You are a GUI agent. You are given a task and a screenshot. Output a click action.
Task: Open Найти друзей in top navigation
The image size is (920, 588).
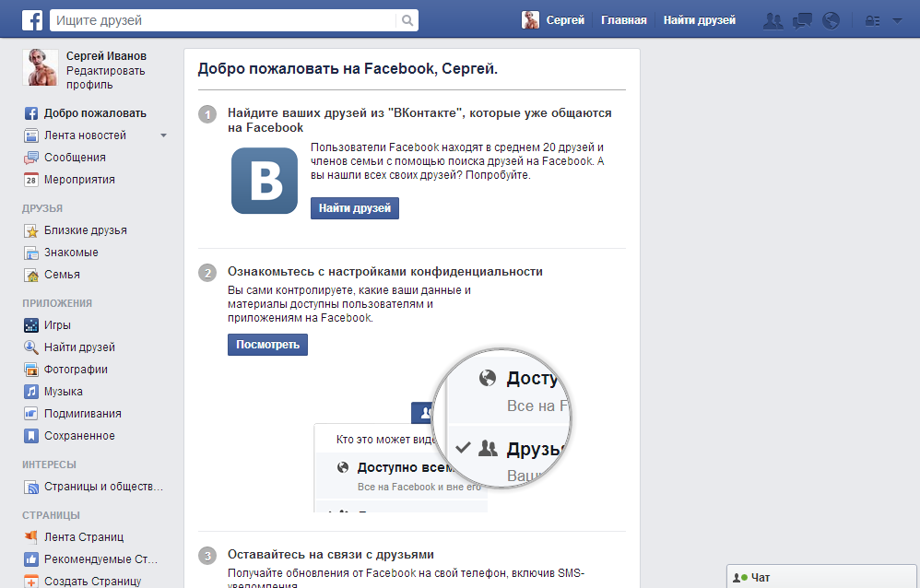coord(700,20)
